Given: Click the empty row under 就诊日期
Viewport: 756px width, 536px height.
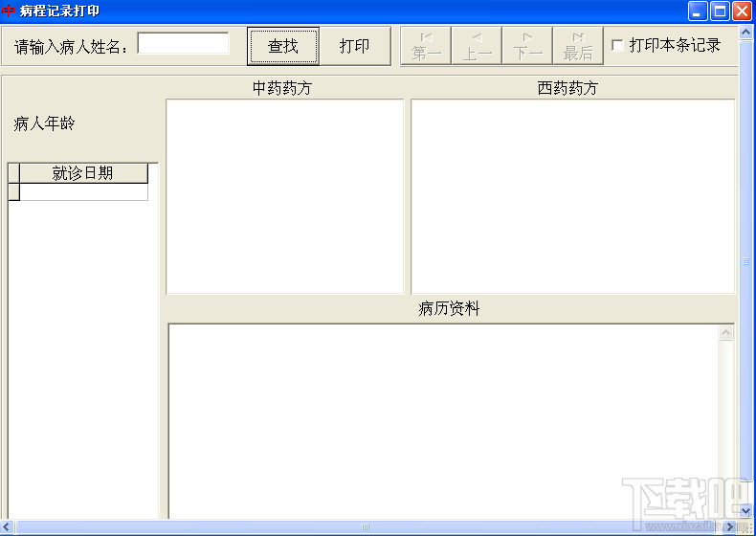Looking at the screenshot, I should click(83, 192).
